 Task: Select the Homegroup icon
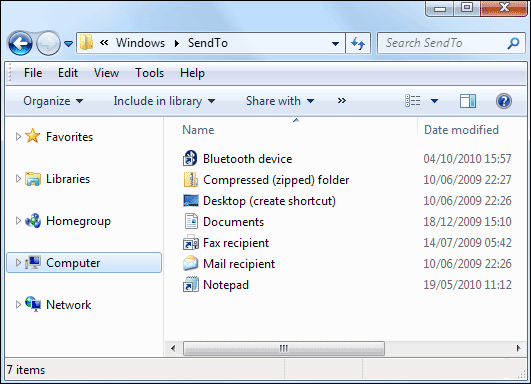click(33, 221)
